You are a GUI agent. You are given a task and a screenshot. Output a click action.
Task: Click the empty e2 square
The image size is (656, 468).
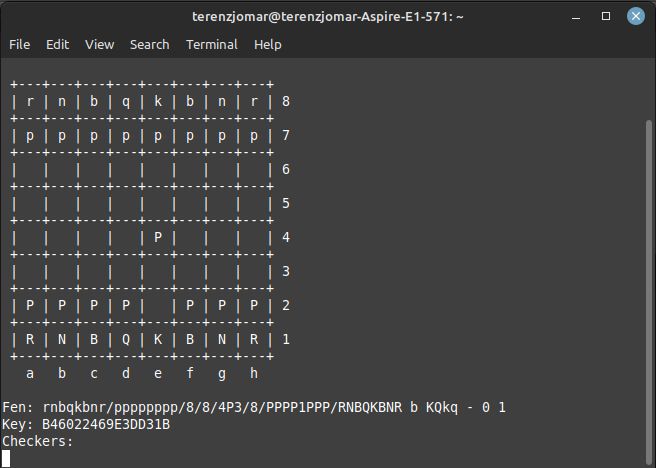pyautogui.click(x=158, y=305)
